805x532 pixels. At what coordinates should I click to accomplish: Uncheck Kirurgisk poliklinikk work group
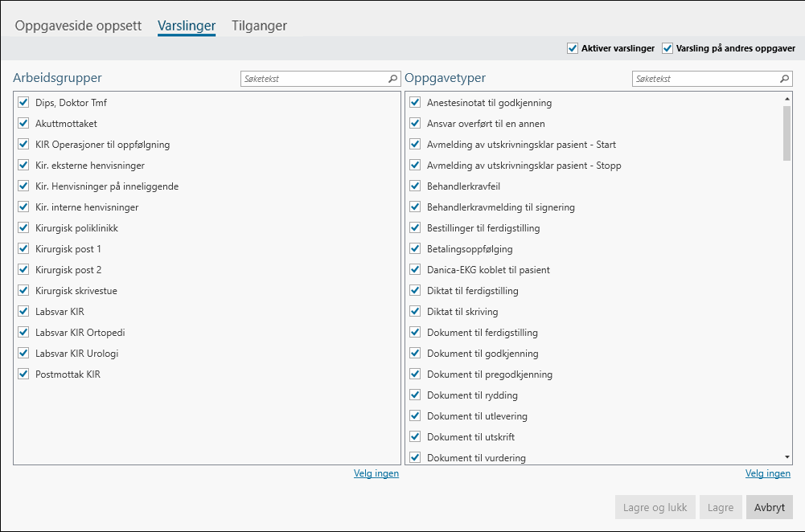(x=23, y=228)
